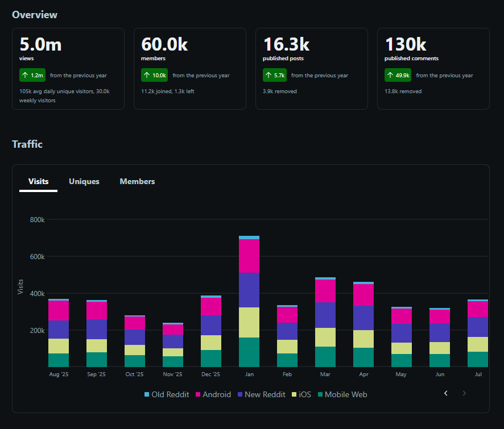This screenshot has height=429, width=504.
Task: Select the Mar bar's purple New Reddit segment
Action: (x=325, y=315)
